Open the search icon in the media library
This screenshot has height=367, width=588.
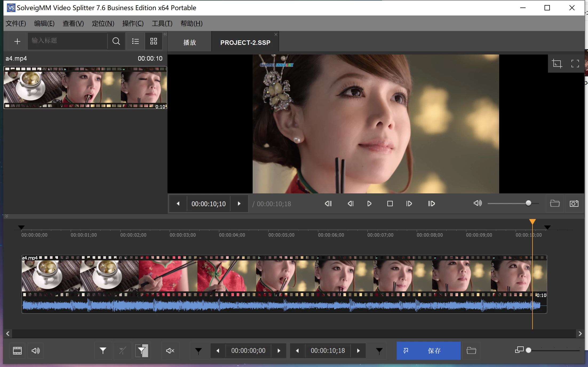[x=116, y=41]
